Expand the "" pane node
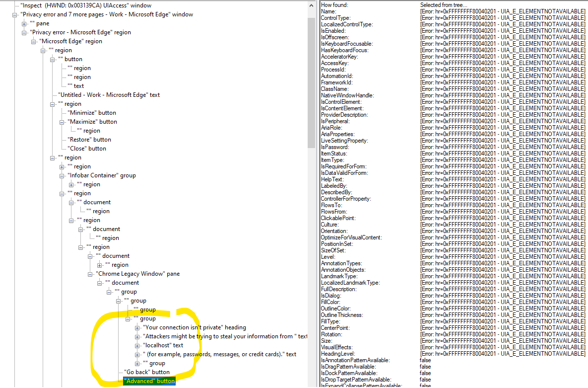Viewport: 588px width, 388px height. (x=24, y=24)
